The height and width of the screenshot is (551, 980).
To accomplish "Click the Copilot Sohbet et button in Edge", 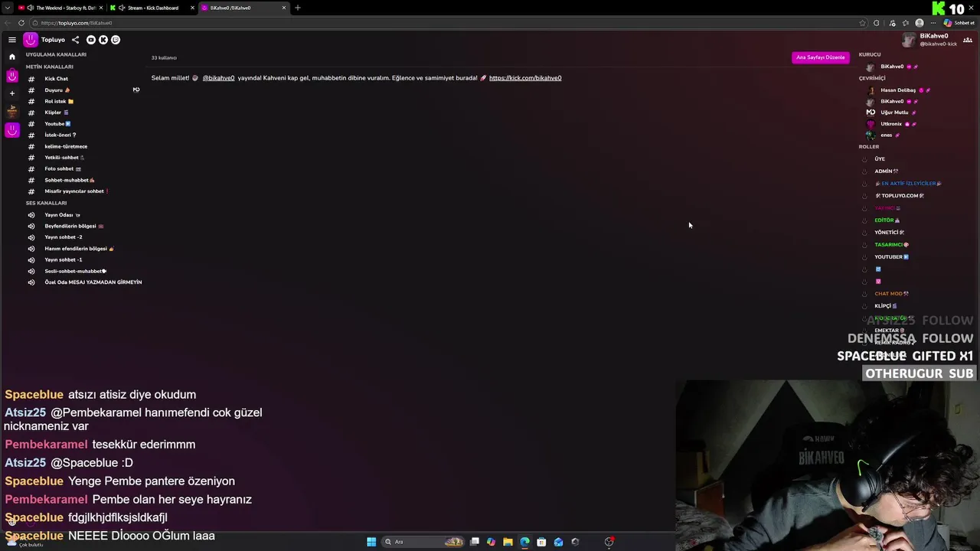I will 959,23.
